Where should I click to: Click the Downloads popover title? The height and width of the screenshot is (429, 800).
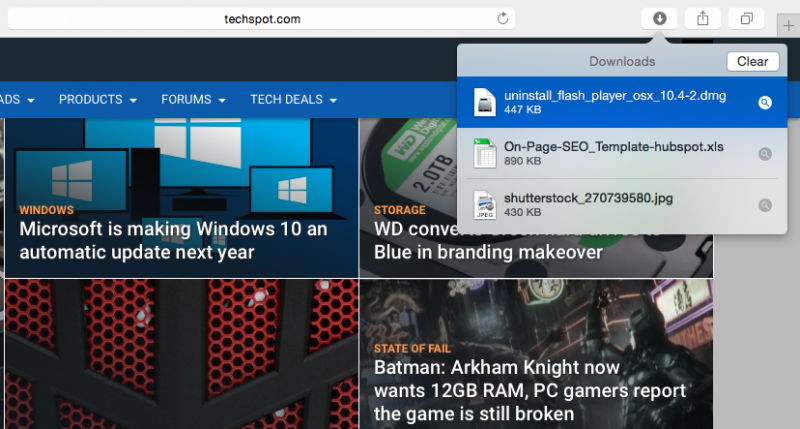click(x=622, y=61)
